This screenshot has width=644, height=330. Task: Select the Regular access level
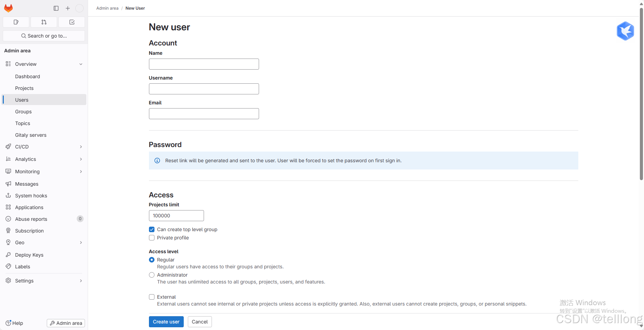(x=152, y=260)
